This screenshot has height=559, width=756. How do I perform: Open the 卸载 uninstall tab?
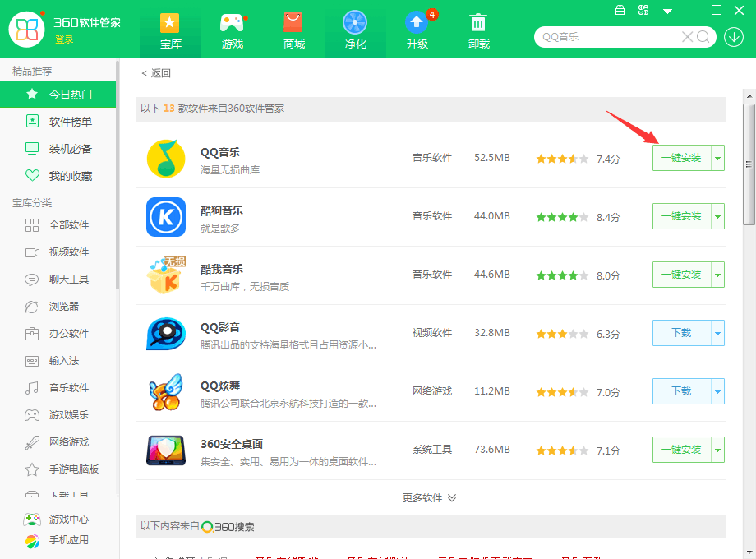[x=479, y=31]
